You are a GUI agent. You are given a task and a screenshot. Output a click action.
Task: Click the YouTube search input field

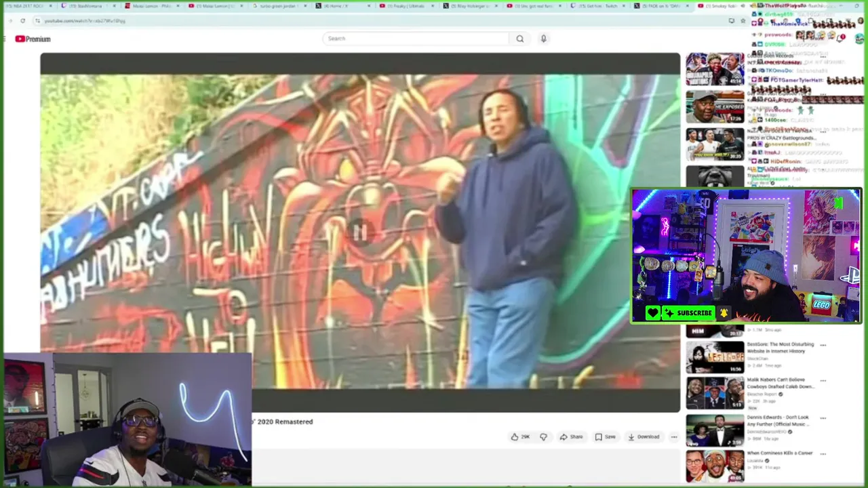point(416,39)
